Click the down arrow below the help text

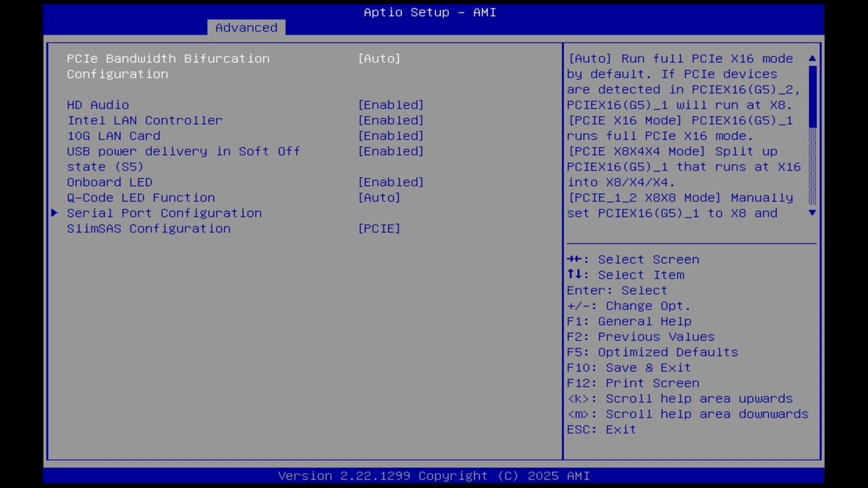pos(812,213)
